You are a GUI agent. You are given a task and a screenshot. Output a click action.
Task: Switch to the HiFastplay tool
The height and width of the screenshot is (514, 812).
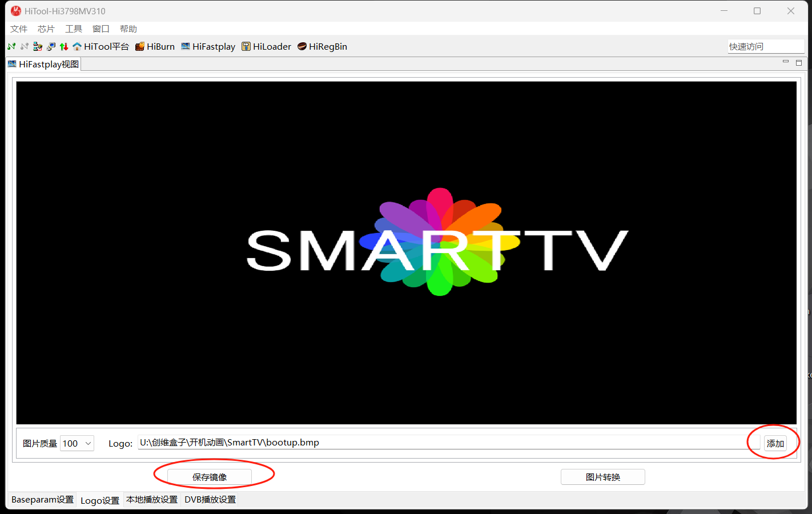(208, 46)
